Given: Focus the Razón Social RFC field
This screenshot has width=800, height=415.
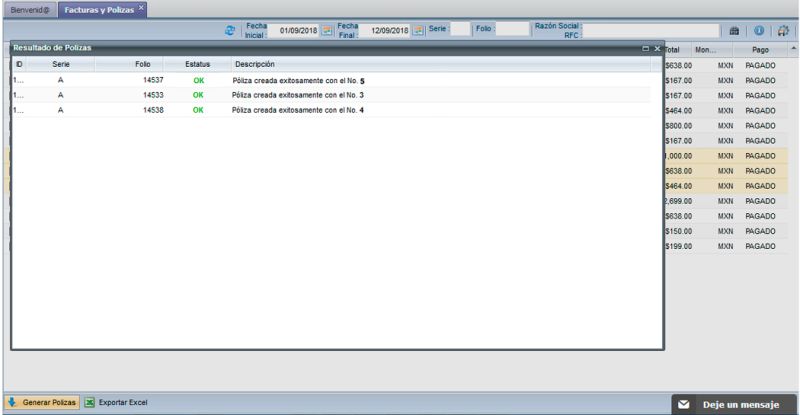Looking at the screenshot, I should [x=652, y=31].
